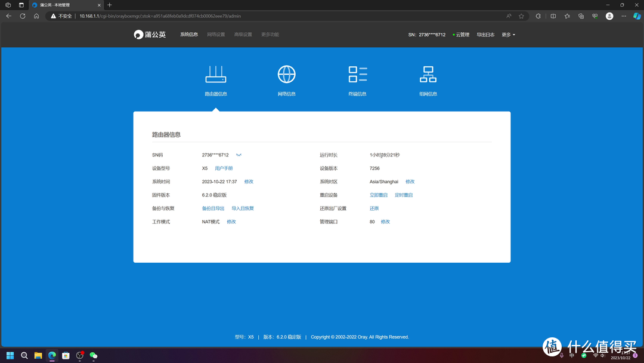Select the 终端信息 list icon
Screen dimensions: 644x363
point(358,75)
